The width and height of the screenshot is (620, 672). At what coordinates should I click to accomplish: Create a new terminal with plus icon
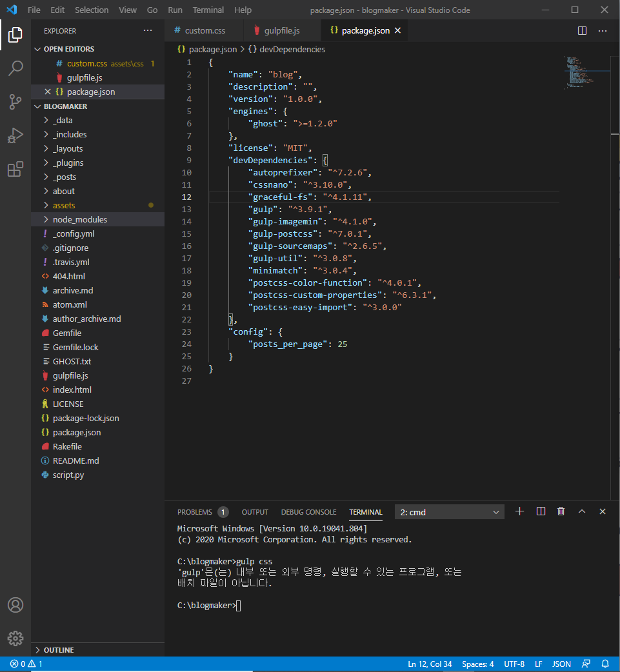(519, 511)
